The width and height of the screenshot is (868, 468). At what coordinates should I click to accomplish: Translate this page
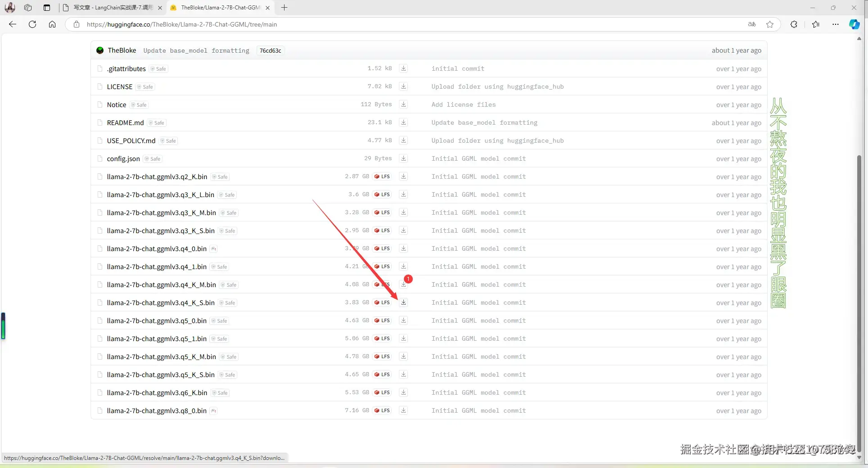click(x=752, y=24)
